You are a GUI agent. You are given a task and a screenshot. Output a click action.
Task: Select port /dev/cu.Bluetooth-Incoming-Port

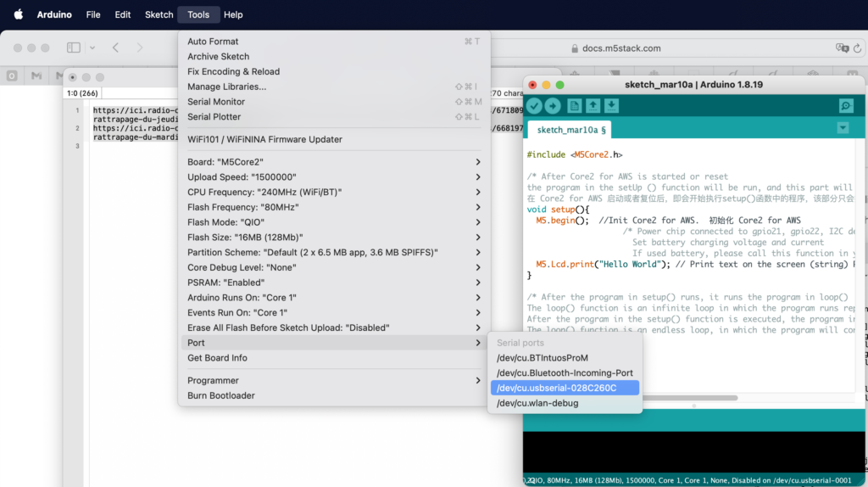(x=565, y=372)
